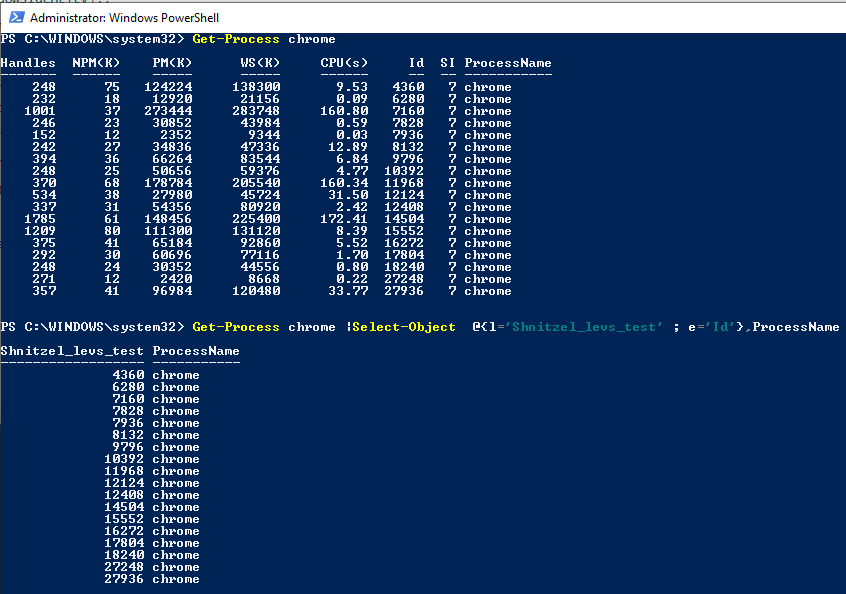The width and height of the screenshot is (846, 594).
Task: Click 12408 in the second table
Action: 124,495
